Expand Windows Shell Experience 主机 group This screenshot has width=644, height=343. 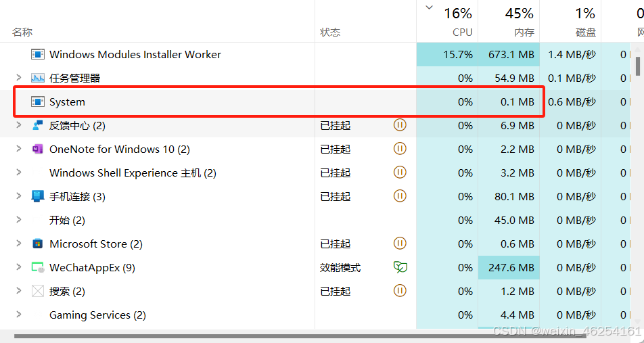[18, 172]
